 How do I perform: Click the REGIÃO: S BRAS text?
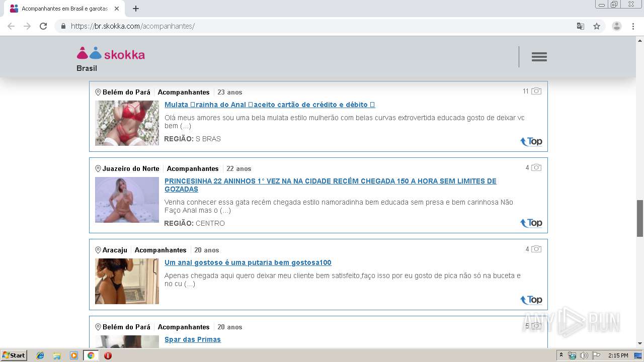click(193, 139)
